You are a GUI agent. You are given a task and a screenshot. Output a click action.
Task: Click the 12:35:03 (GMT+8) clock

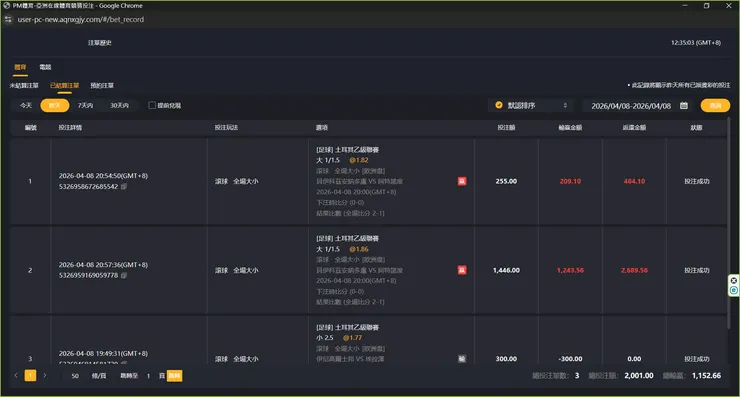pos(696,42)
